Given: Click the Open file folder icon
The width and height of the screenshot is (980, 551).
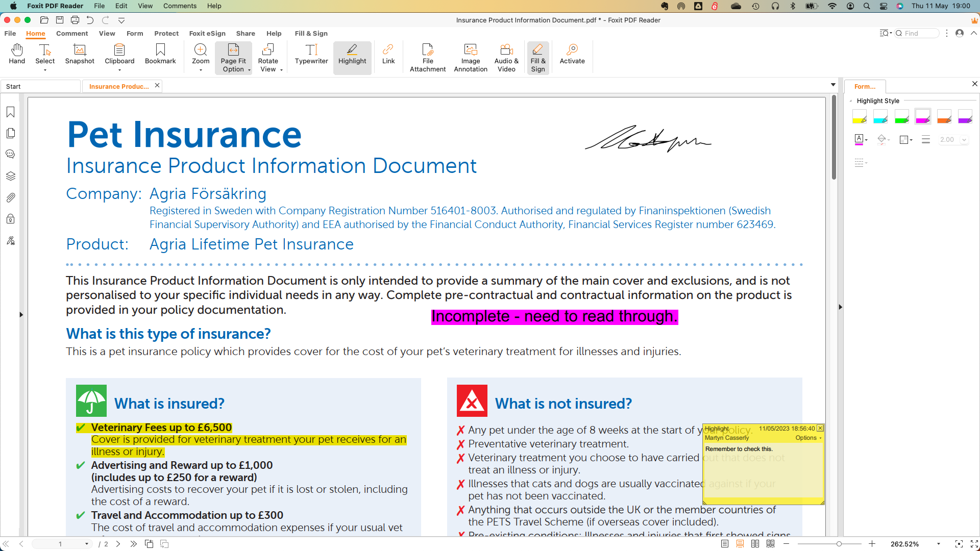Looking at the screenshot, I should [x=44, y=20].
